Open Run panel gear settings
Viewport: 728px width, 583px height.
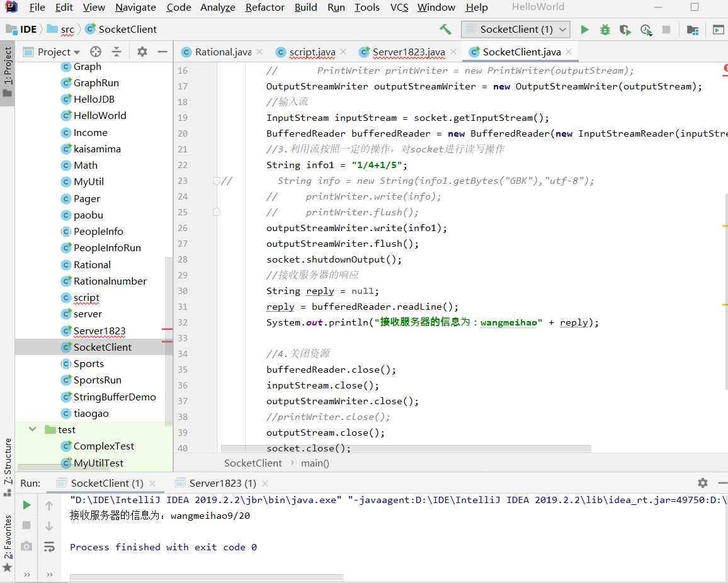702,483
